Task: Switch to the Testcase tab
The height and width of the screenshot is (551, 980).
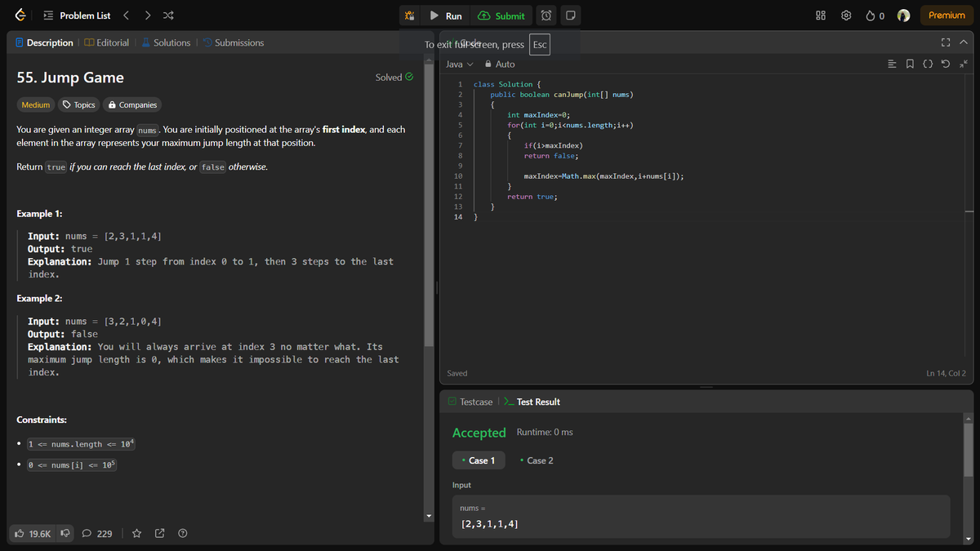Action: tap(470, 402)
